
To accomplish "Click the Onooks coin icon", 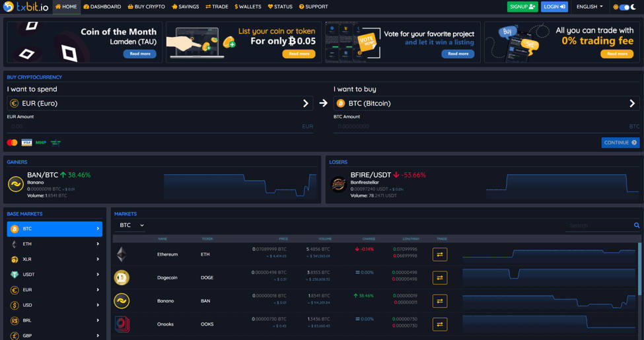I will click(x=122, y=324).
